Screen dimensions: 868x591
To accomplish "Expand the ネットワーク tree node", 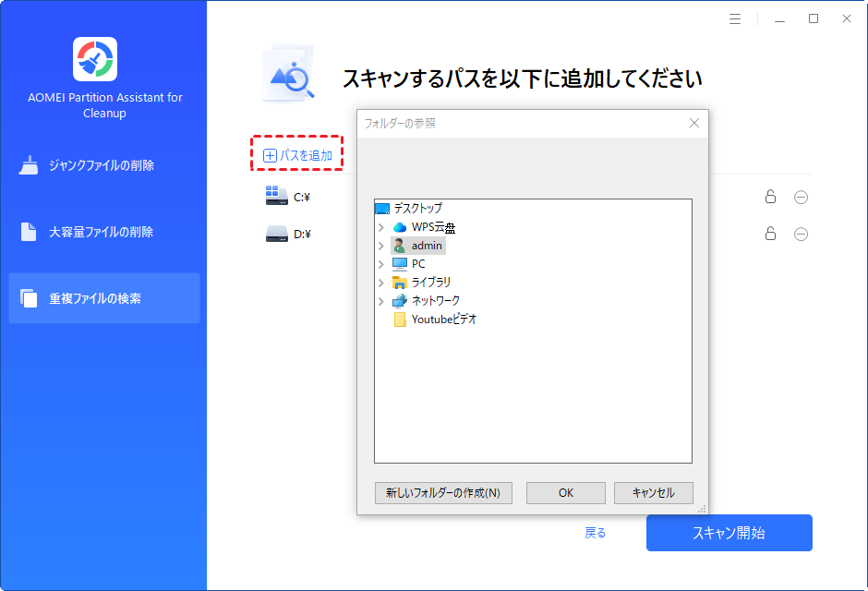I will (x=382, y=300).
